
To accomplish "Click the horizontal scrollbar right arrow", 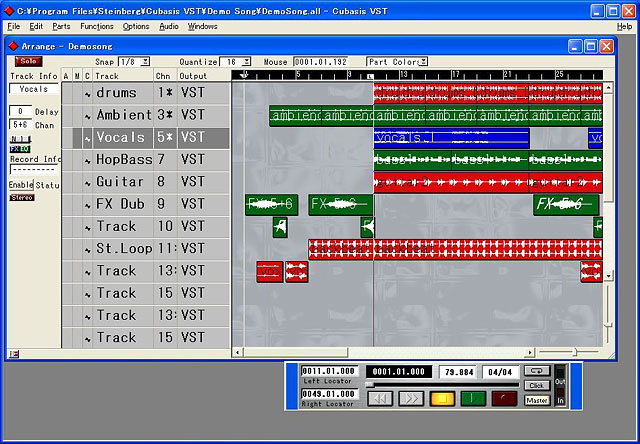I will 530,352.
